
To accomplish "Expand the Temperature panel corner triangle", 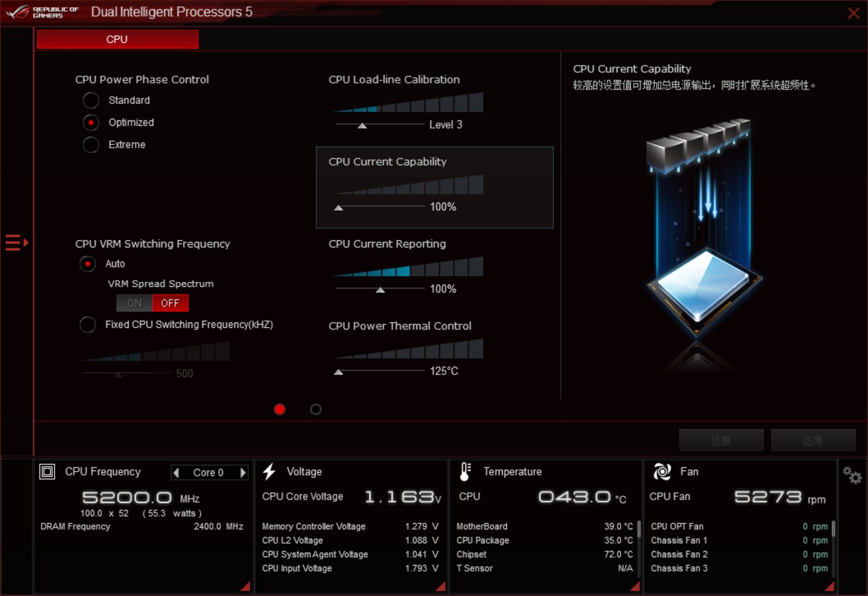I will 634,586.
